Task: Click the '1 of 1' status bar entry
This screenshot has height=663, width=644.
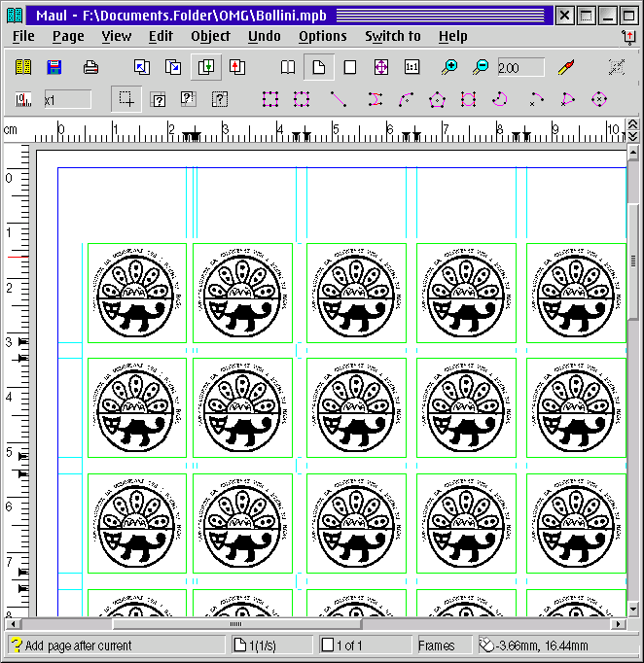Action: click(x=366, y=646)
